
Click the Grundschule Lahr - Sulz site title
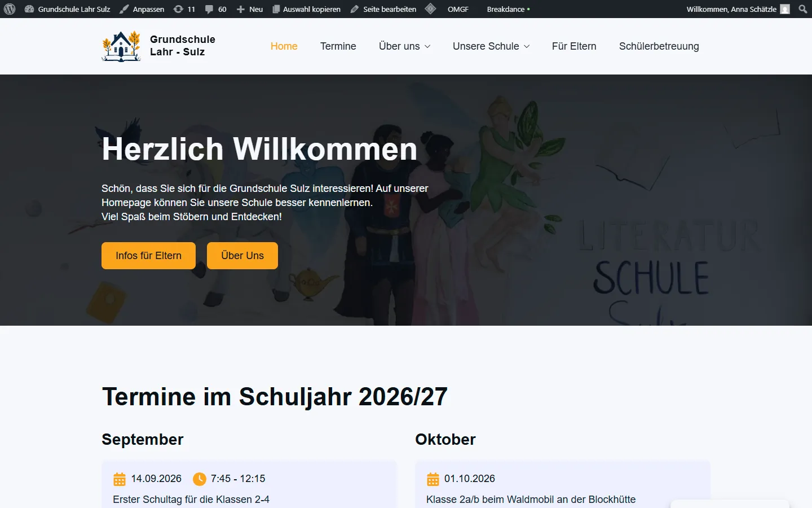click(x=182, y=46)
